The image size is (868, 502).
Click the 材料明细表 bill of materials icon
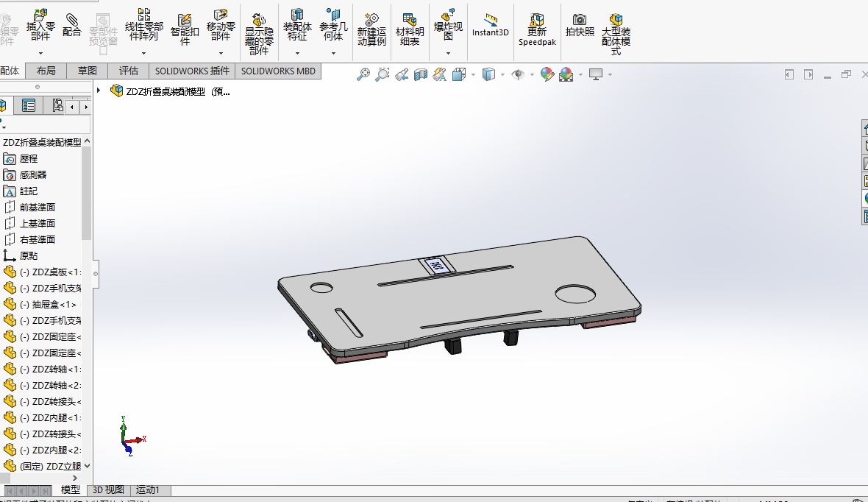[410, 29]
